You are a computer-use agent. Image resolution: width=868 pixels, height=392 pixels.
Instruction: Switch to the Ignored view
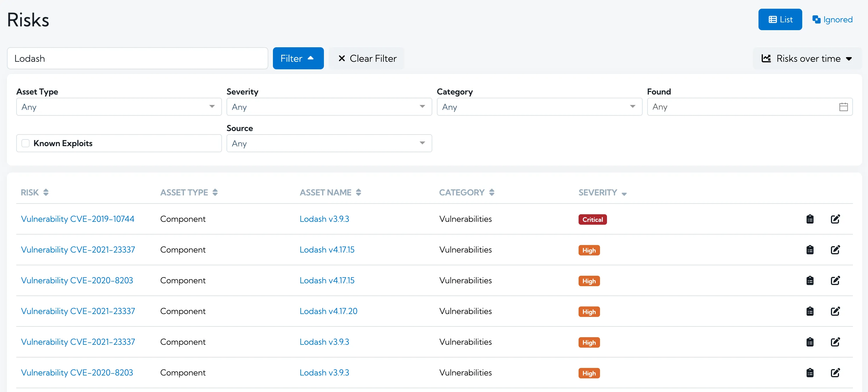(x=832, y=19)
